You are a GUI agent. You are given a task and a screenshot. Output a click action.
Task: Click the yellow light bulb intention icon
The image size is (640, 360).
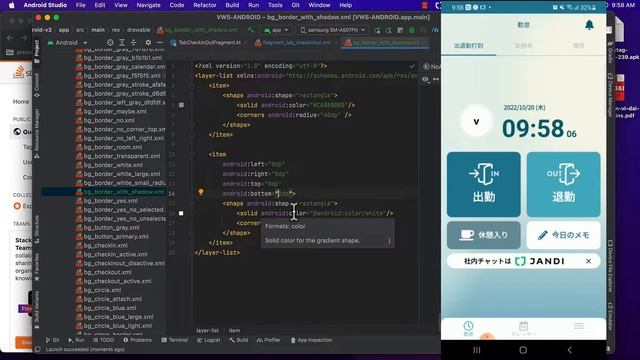(x=201, y=192)
